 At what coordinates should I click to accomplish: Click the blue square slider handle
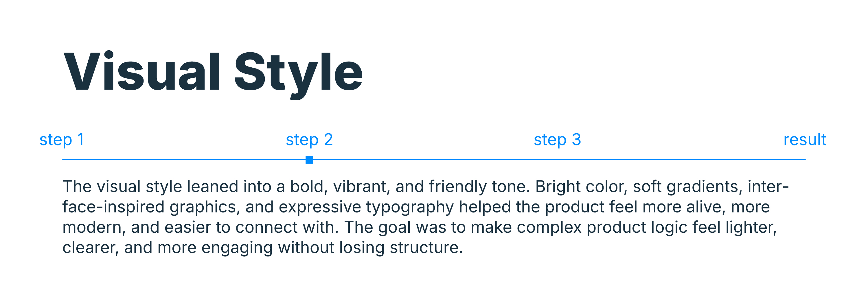coord(309,160)
